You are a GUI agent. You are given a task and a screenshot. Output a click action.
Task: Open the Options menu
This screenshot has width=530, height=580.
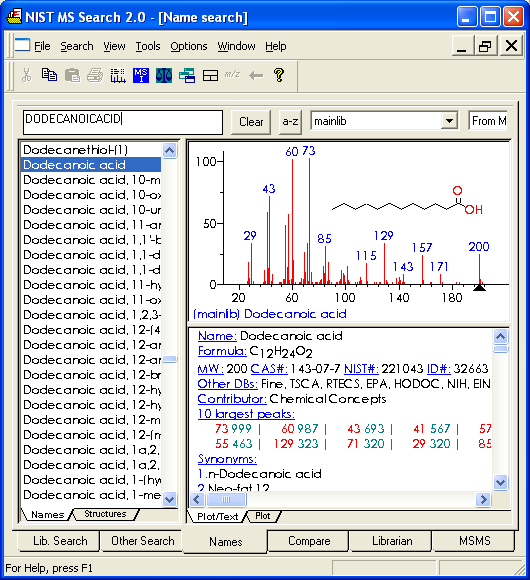[189, 46]
